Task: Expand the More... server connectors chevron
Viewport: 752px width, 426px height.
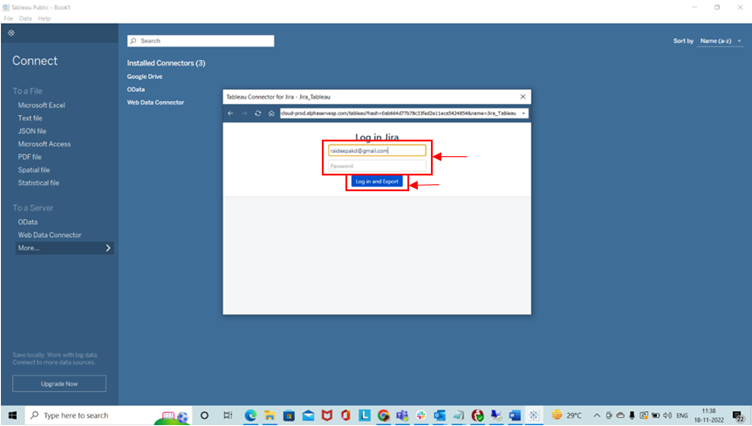Action: pos(108,248)
